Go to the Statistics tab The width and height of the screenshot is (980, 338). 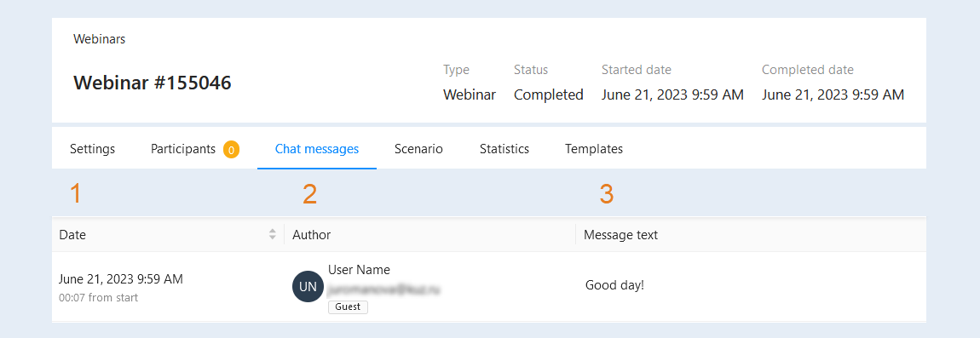[504, 149]
